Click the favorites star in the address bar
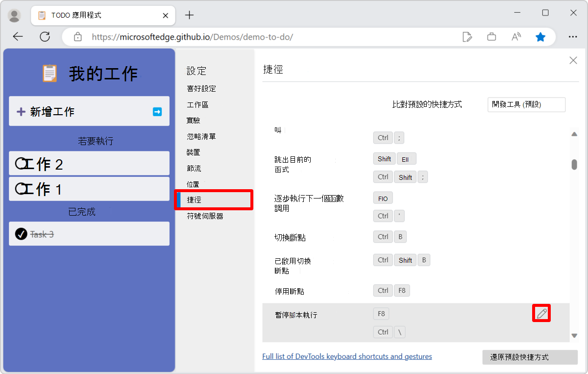This screenshot has height=374, width=588. coord(540,36)
